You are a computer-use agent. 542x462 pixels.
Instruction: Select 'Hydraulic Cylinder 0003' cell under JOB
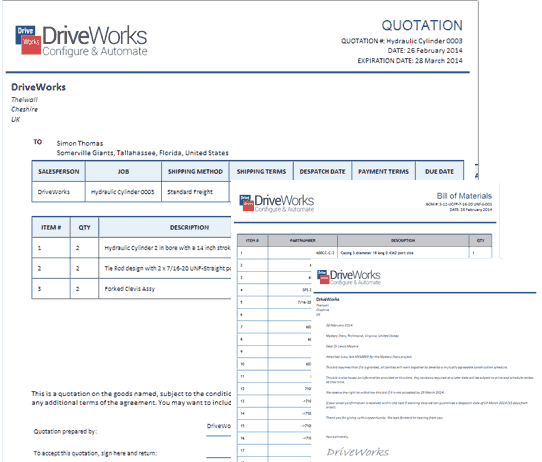click(x=123, y=192)
